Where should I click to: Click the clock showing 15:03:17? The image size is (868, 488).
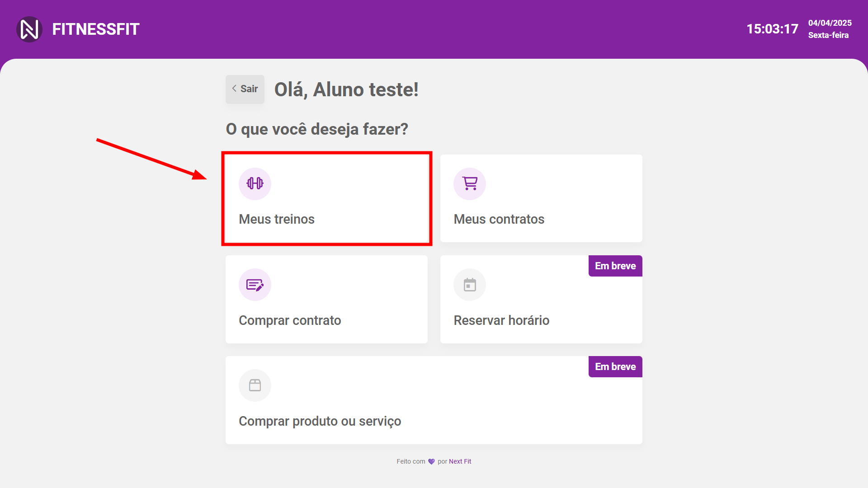tap(772, 29)
